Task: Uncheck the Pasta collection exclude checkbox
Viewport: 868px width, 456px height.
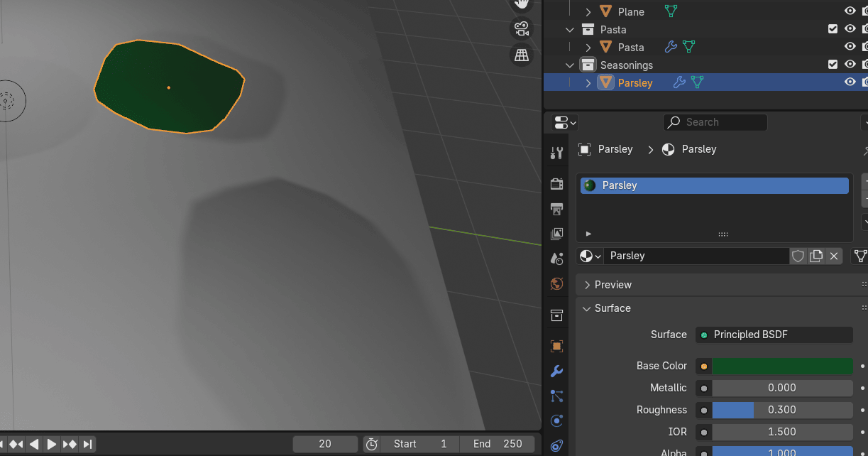Action: (833, 29)
